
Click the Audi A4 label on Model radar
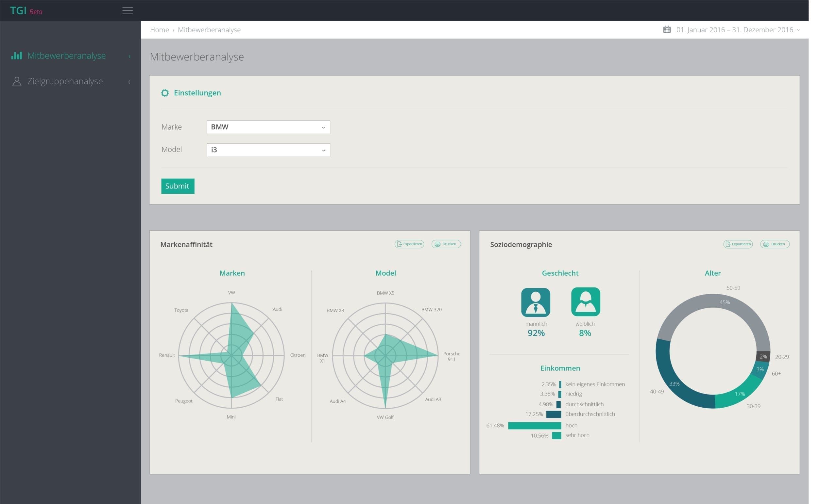click(x=338, y=401)
